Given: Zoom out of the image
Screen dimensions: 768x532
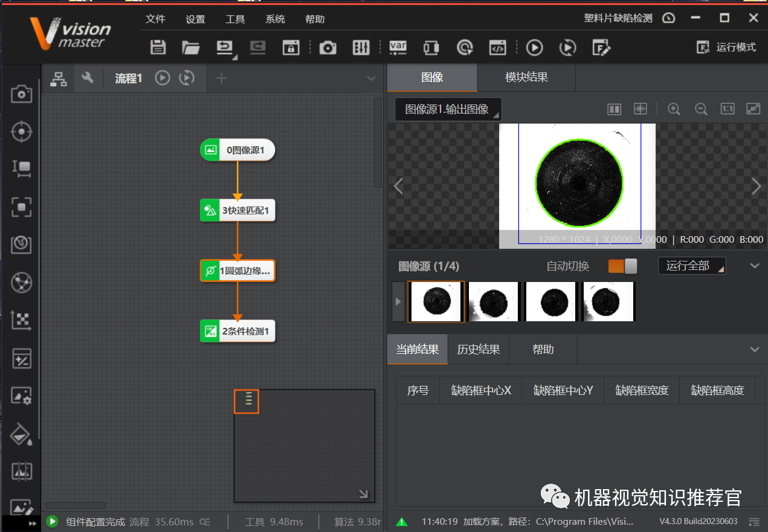Looking at the screenshot, I should [701, 109].
